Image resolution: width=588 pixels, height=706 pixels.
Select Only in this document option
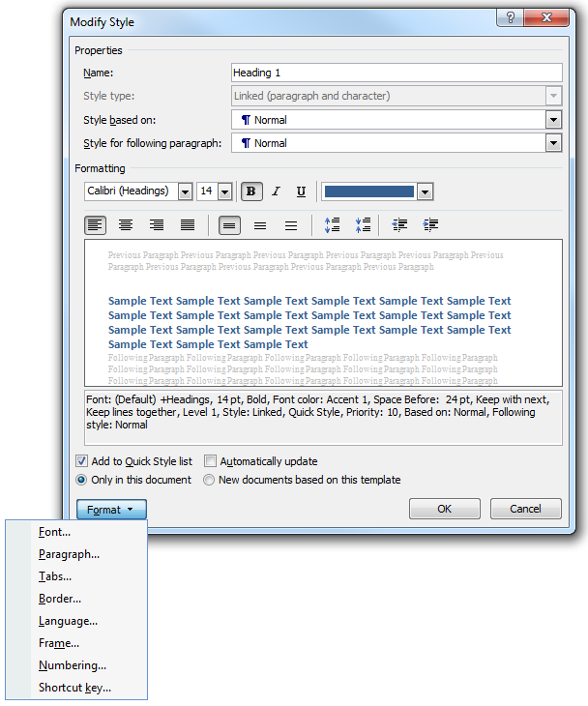[x=81, y=480]
